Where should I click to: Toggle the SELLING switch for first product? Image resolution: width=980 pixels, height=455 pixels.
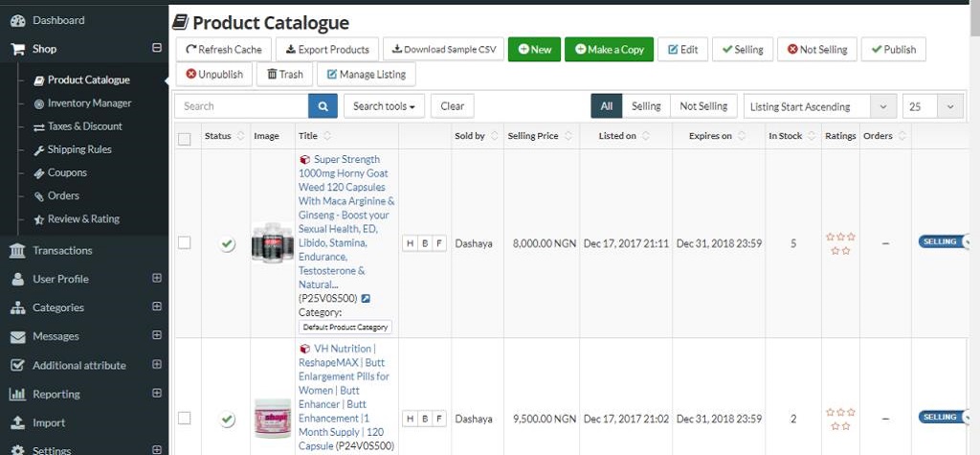944,242
